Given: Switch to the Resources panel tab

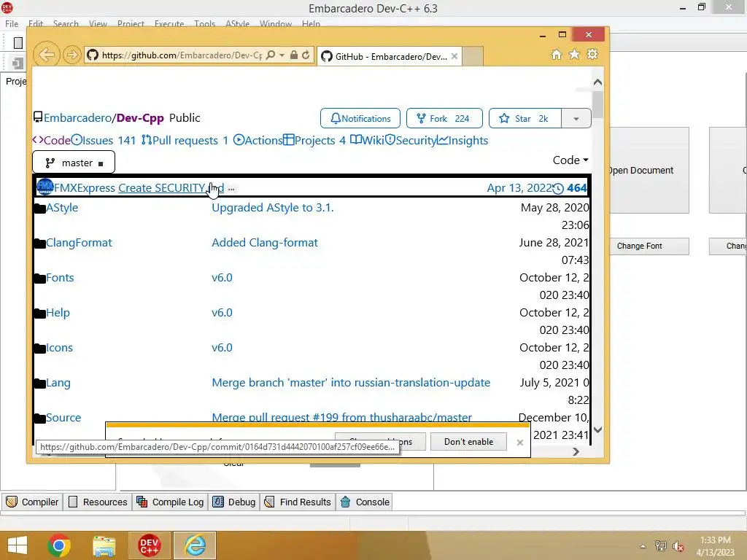Looking at the screenshot, I should click(x=98, y=502).
